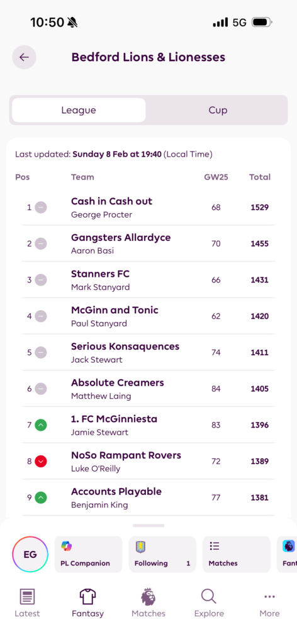Open Serious Konsaquences team row
Image resolution: width=297 pixels, height=644 pixels.
click(x=148, y=352)
